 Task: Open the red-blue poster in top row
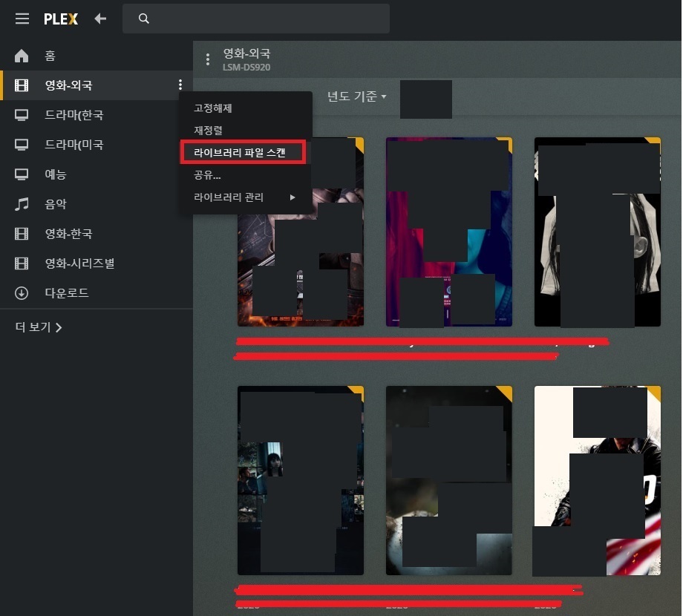[x=449, y=232]
